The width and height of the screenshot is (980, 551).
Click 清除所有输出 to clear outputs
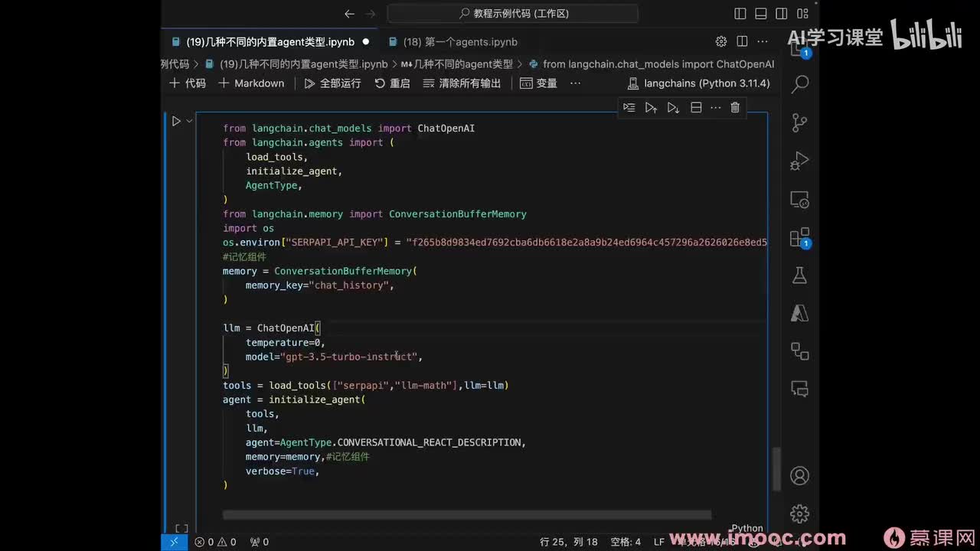tap(462, 83)
